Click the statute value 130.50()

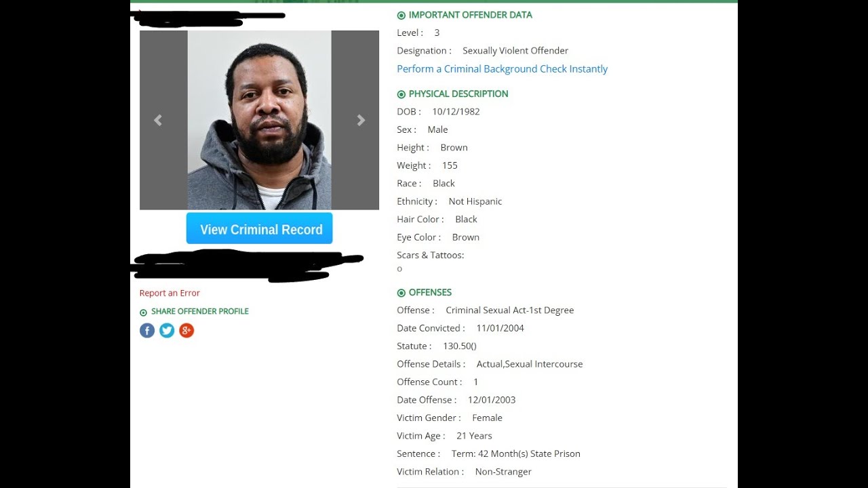pyautogui.click(x=460, y=346)
